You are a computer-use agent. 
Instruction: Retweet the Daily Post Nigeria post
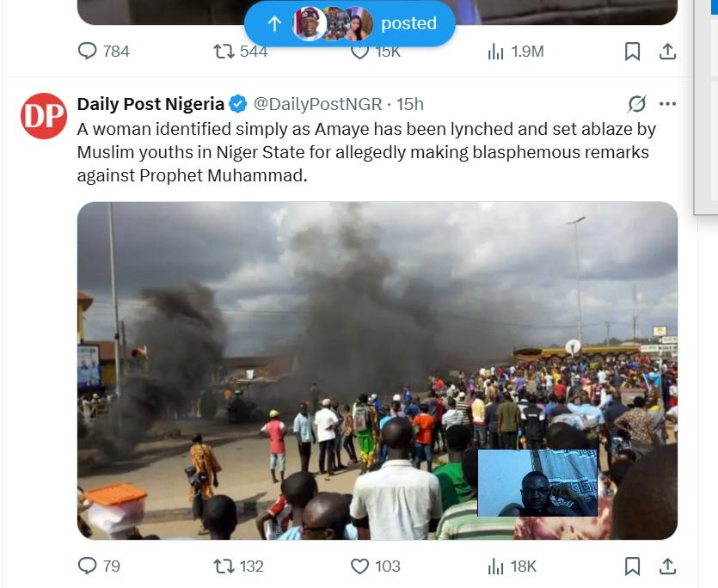click(x=225, y=566)
